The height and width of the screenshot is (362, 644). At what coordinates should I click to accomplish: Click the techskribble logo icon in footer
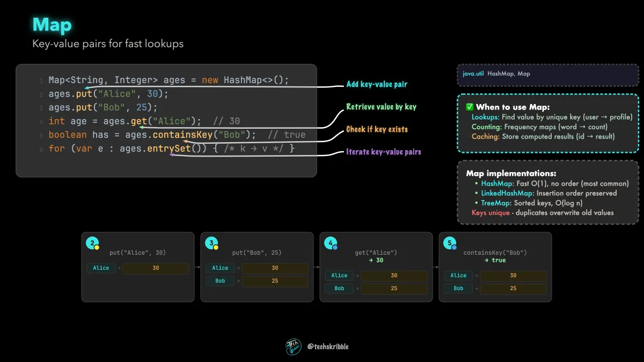click(294, 346)
